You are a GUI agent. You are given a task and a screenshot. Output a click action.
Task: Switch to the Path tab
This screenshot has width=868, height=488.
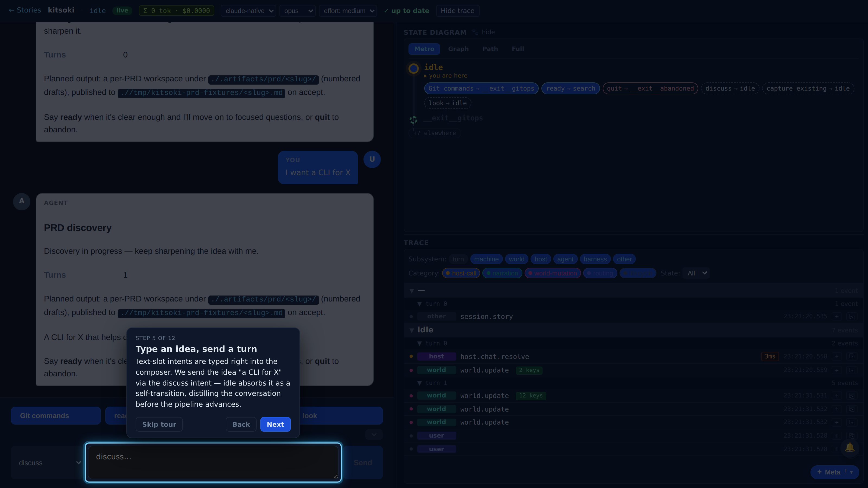490,49
